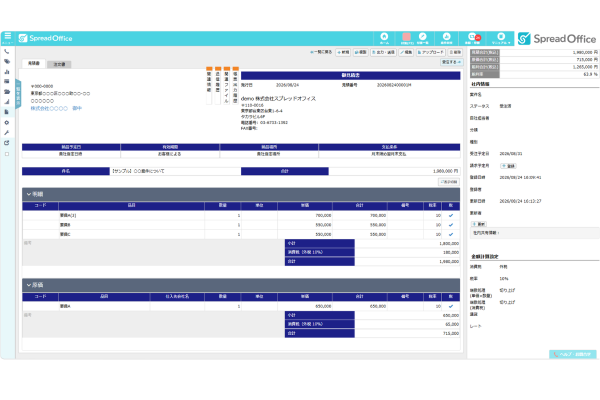Screen dimensions: 600x400
Task: Click the 出力・送信 button
Action: coord(383,52)
